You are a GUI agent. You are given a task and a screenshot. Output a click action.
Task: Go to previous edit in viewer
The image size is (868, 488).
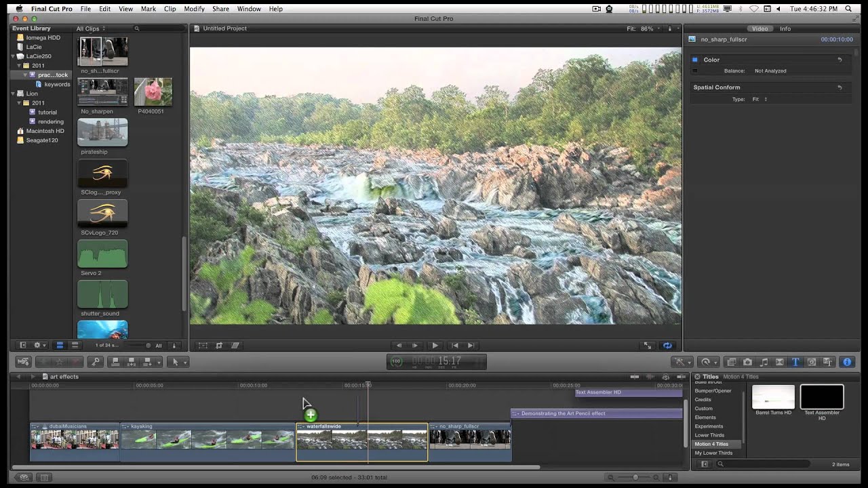click(454, 346)
